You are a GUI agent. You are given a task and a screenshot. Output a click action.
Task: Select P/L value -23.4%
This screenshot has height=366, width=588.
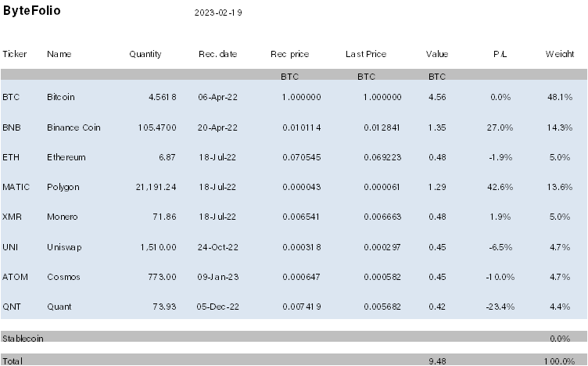click(500, 307)
